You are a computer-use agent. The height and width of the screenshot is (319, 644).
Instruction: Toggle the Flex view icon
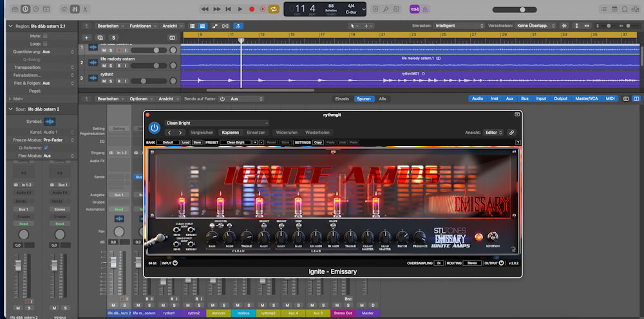[x=225, y=26]
